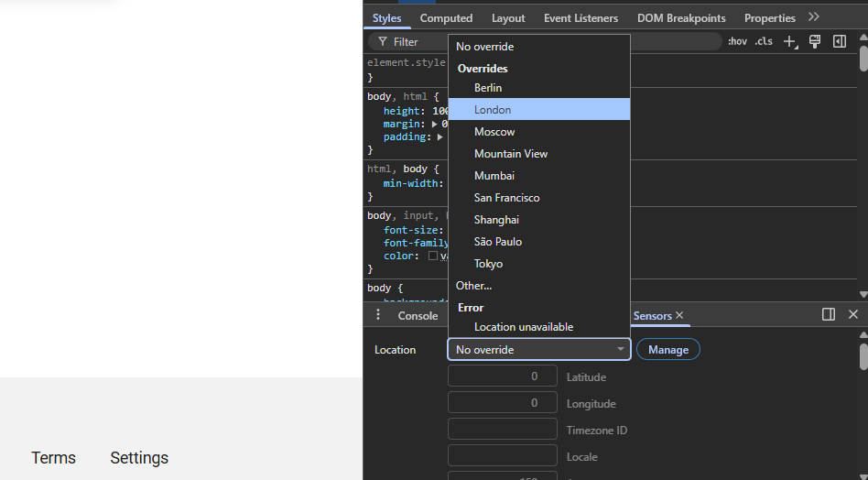Choose São Paulo location override
This screenshot has width=868, height=480.
click(x=538, y=242)
